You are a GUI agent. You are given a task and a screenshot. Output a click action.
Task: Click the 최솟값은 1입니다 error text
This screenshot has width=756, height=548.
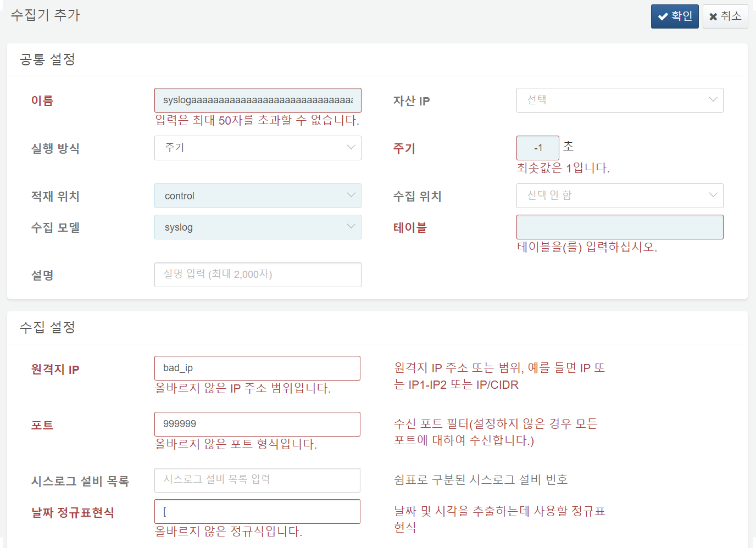click(x=563, y=168)
